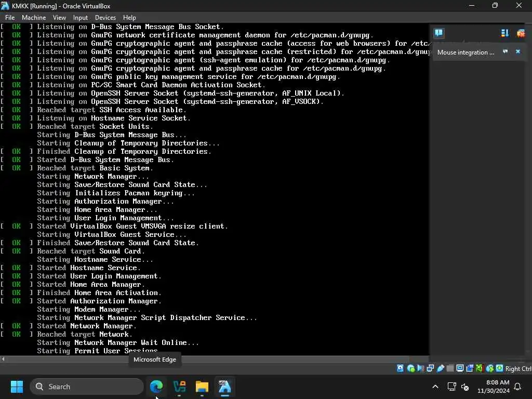Image resolution: width=532 pixels, height=399 pixels.
Task: Click the 'Starting VirtualBox Guest Service...' line
Action: point(112,235)
